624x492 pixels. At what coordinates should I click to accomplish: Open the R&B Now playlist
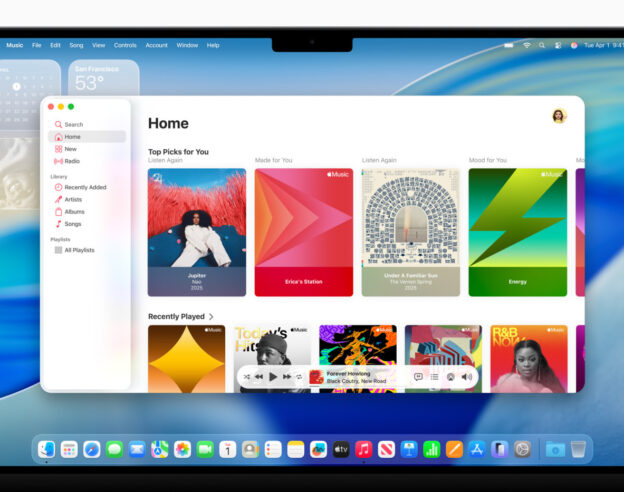[x=529, y=359]
